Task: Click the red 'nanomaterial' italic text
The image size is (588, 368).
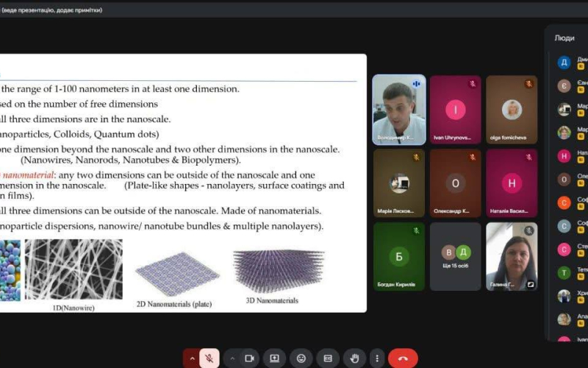Action: pos(28,175)
